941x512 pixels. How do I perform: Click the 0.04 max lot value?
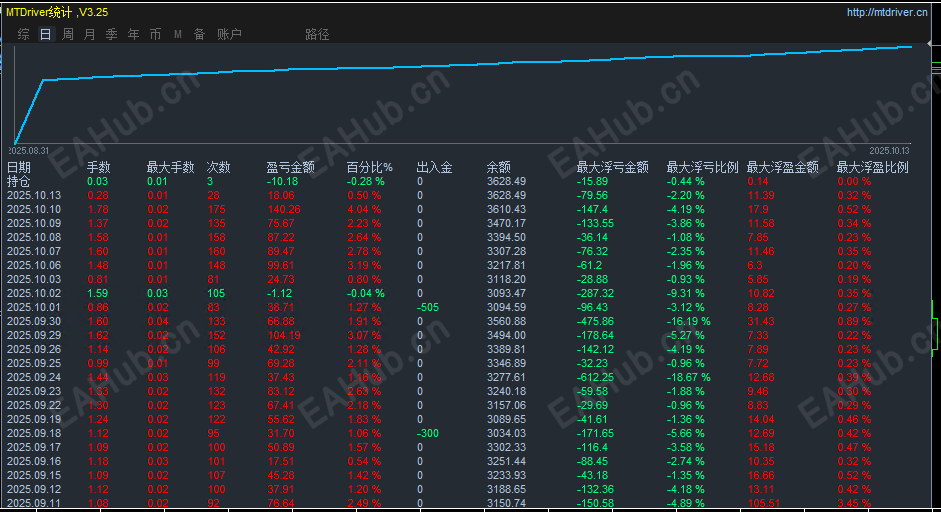[x=157, y=321]
